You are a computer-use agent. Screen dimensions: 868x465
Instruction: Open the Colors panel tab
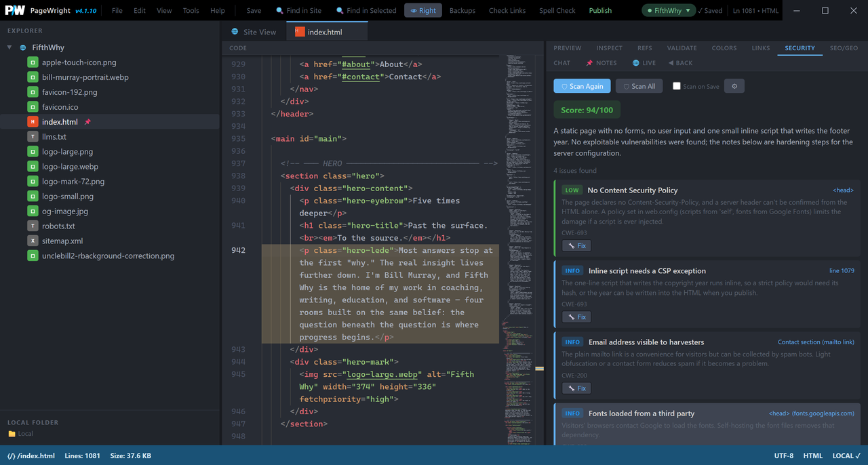(724, 48)
